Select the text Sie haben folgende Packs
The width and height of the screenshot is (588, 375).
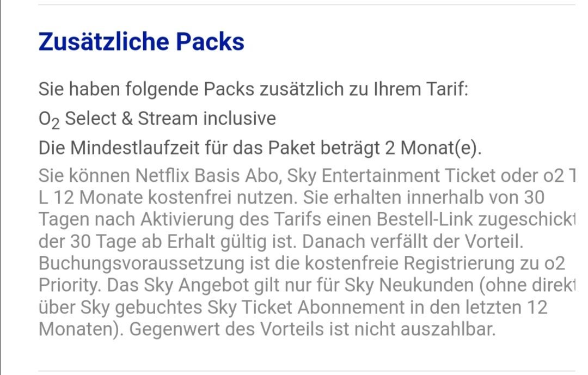(146, 89)
